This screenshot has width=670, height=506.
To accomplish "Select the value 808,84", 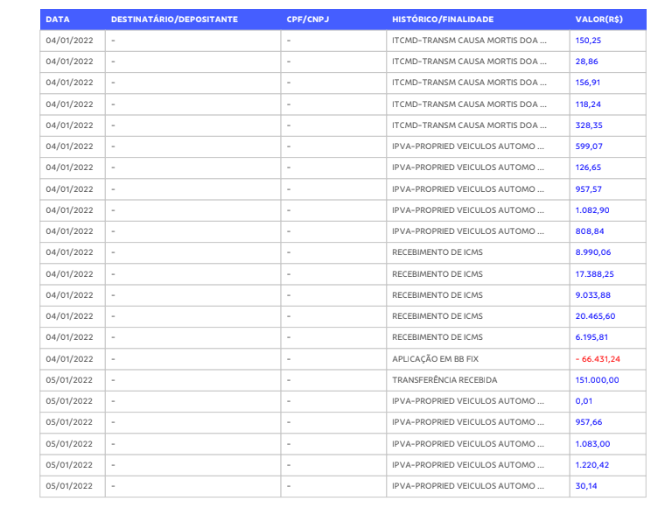I will pyautogui.click(x=590, y=231).
